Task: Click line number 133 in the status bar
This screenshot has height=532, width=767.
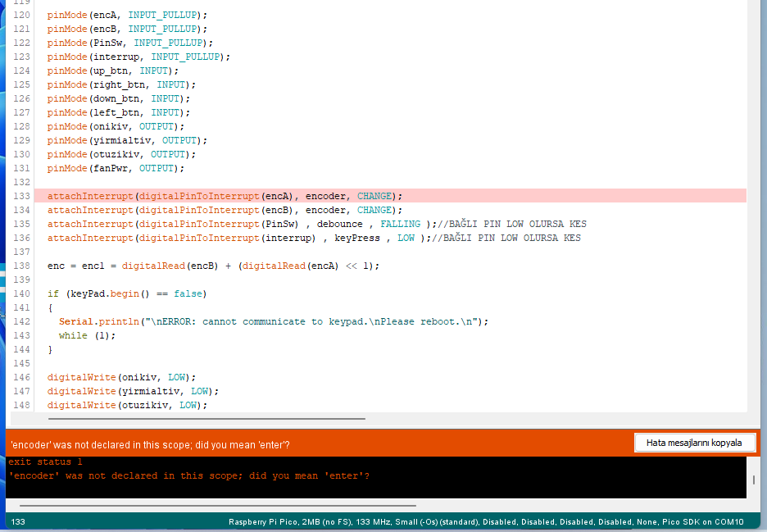Action: point(19,522)
